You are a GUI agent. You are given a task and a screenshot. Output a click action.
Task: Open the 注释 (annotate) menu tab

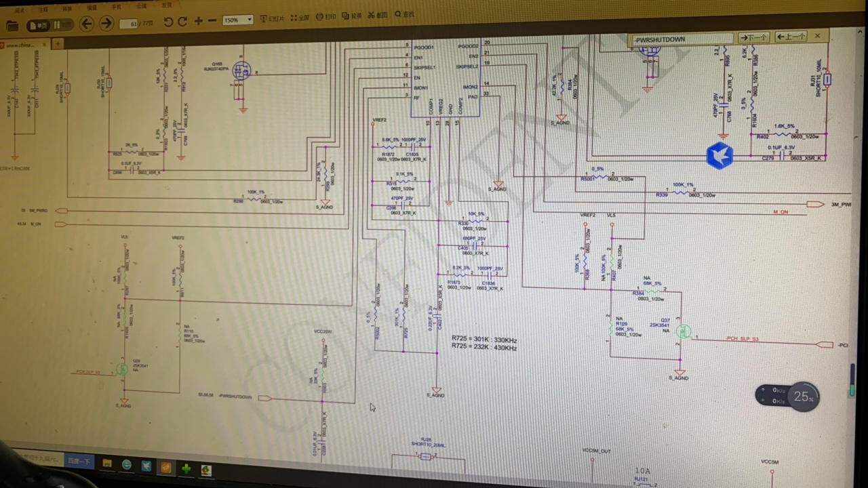point(43,9)
